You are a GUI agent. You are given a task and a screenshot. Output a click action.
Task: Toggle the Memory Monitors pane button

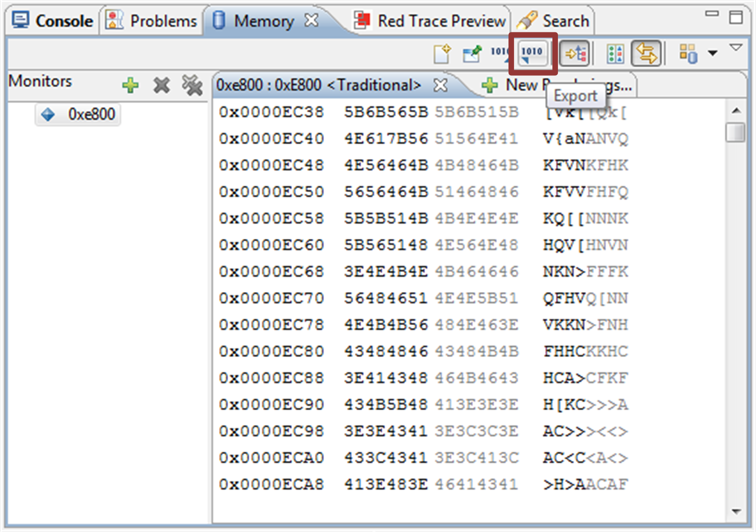coord(575,54)
